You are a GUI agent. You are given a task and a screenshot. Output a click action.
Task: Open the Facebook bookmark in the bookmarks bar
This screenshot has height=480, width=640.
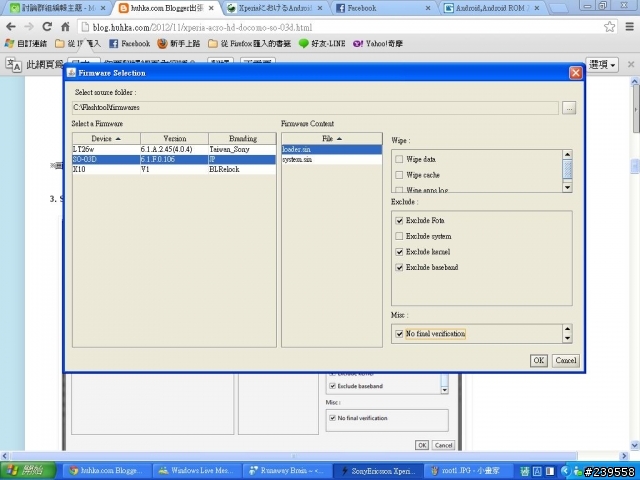[130, 44]
